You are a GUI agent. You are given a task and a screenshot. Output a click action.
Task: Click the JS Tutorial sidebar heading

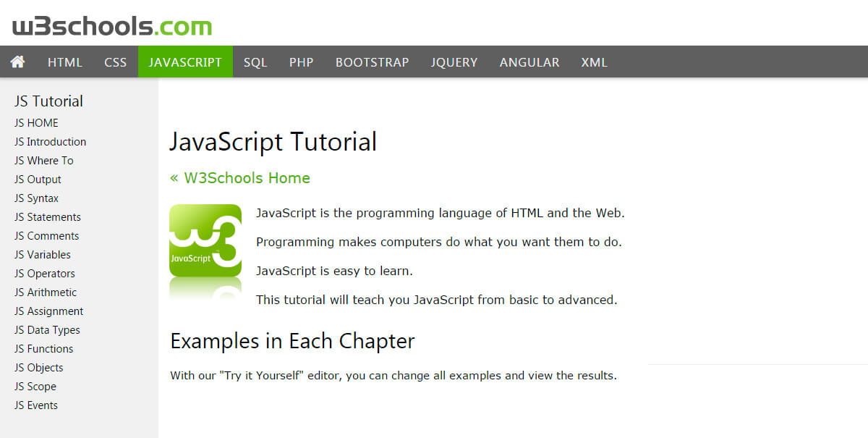[x=48, y=101]
